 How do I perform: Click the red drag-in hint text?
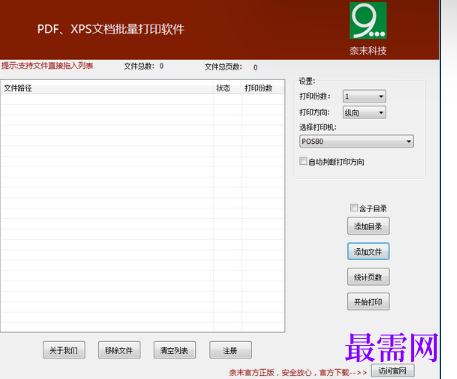coord(47,65)
